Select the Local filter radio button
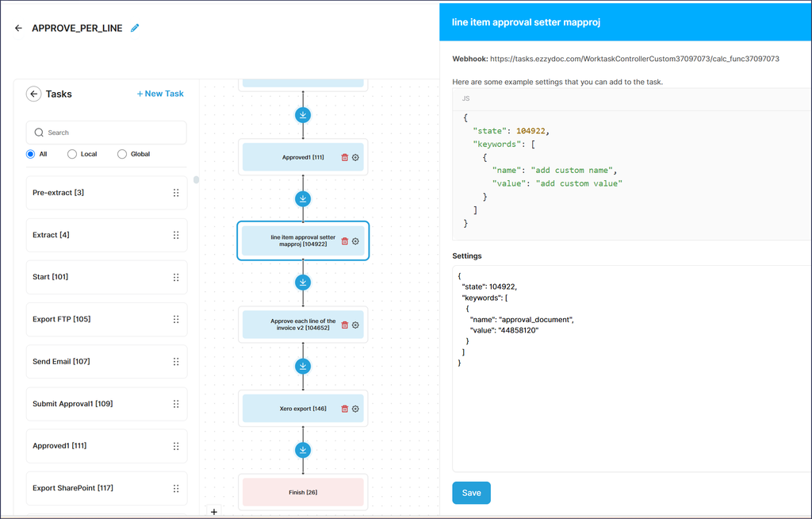 (x=72, y=154)
